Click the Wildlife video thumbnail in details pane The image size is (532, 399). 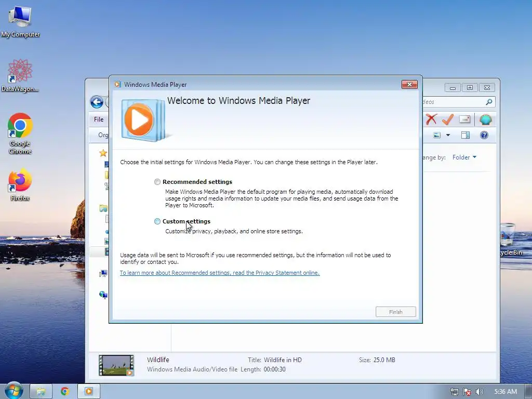[116, 365]
